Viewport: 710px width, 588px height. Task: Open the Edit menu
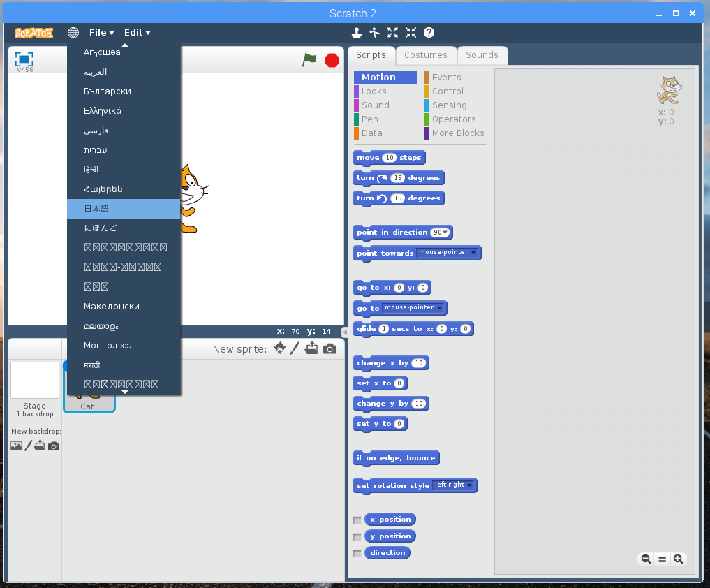[138, 33]
